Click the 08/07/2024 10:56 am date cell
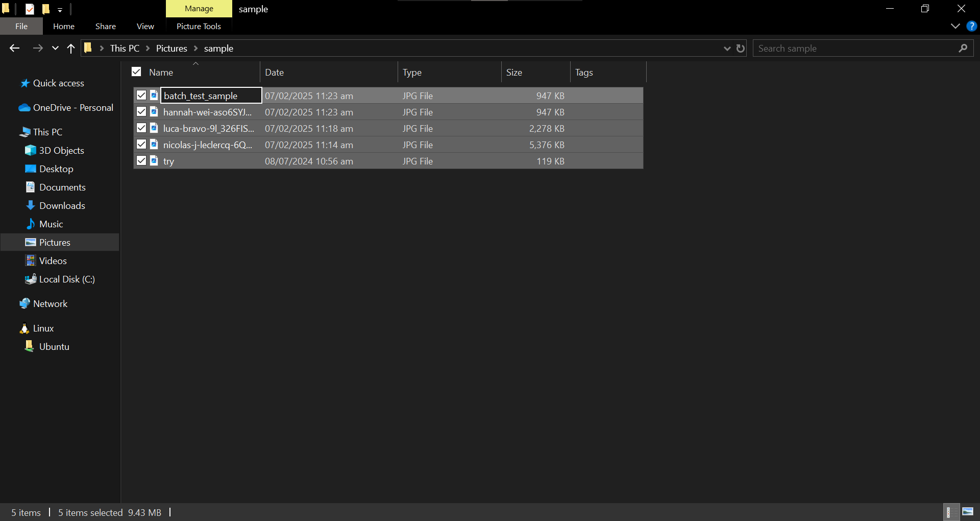Image resolution: width=980 pixels, height=521 pixels. click(309, 161)
